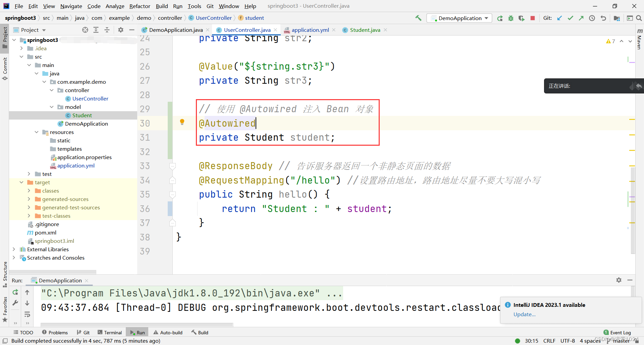The height and width of the screenshot is (345, 644).
Task: Click the UTF-8 encoding in the status bar
Action: click(568, 341)
